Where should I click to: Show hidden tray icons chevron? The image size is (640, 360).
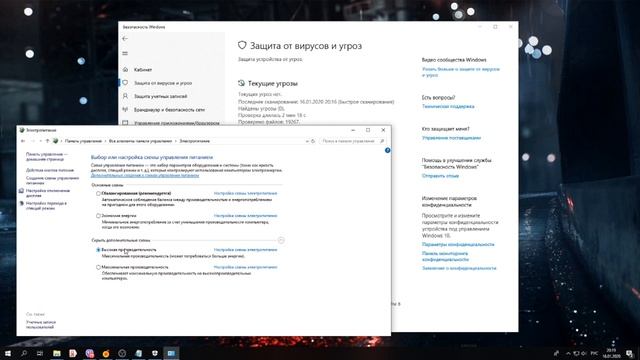568,353
